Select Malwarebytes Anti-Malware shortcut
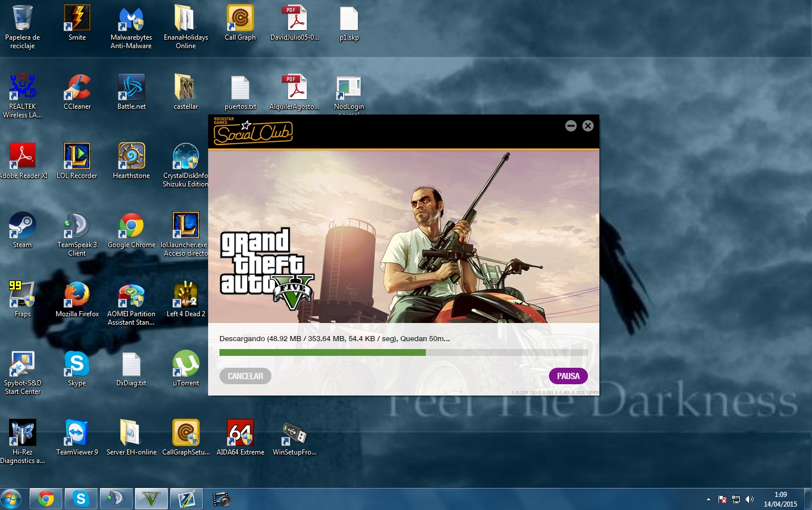 click(131, 26)
